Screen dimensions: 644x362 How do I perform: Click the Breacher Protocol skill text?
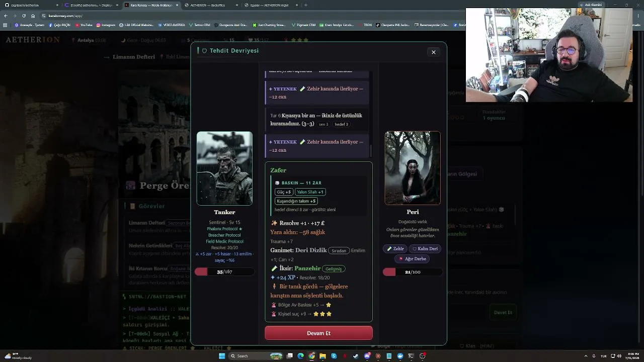[x=224, y=235]
